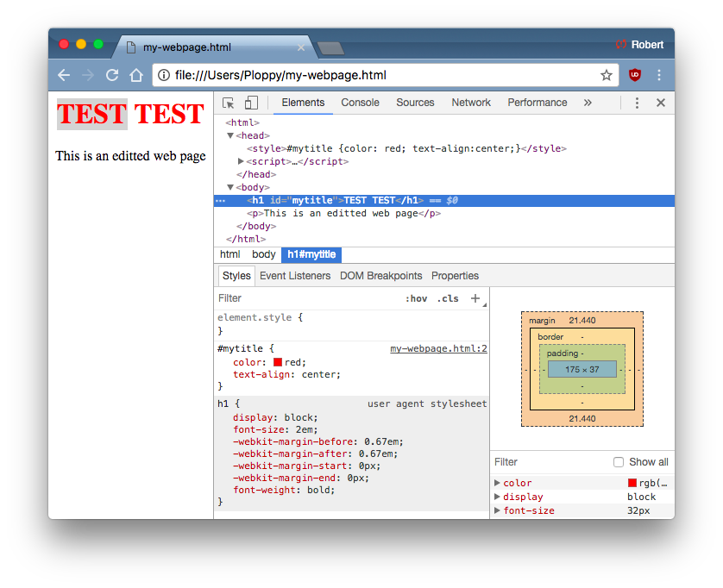Click the top margin value 21.440
Image resolution: width=723 pixels, height=588 pixels.
pos(582,320)
